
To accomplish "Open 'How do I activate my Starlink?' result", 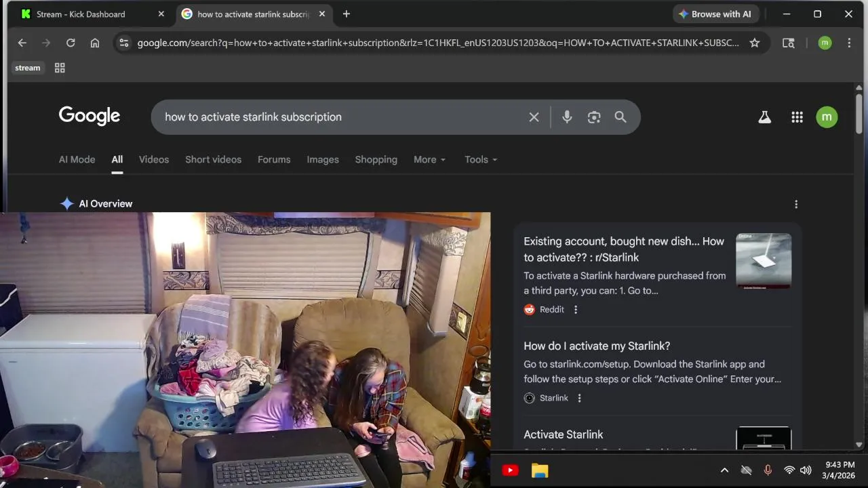I will 597,346.
